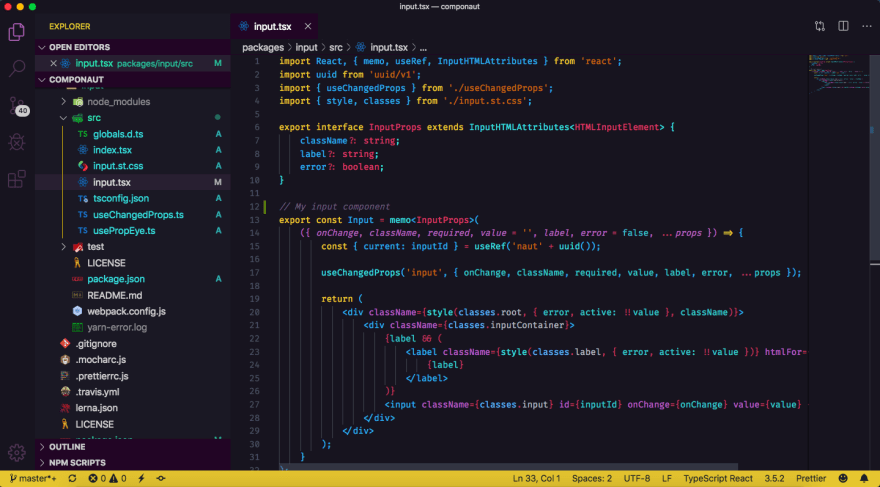The image size is (880, 487).
Task: Open the Debug view in activity bar
Action: [17, 142]
